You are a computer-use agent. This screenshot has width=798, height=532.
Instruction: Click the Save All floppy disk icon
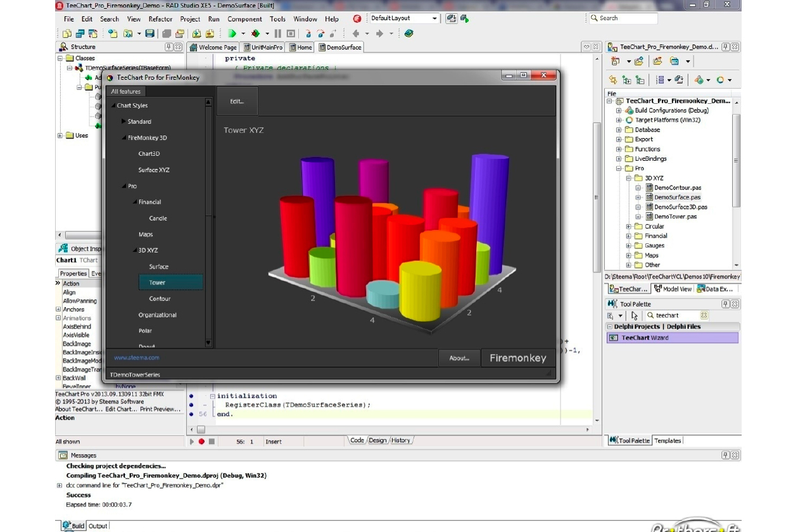point(149,34)
